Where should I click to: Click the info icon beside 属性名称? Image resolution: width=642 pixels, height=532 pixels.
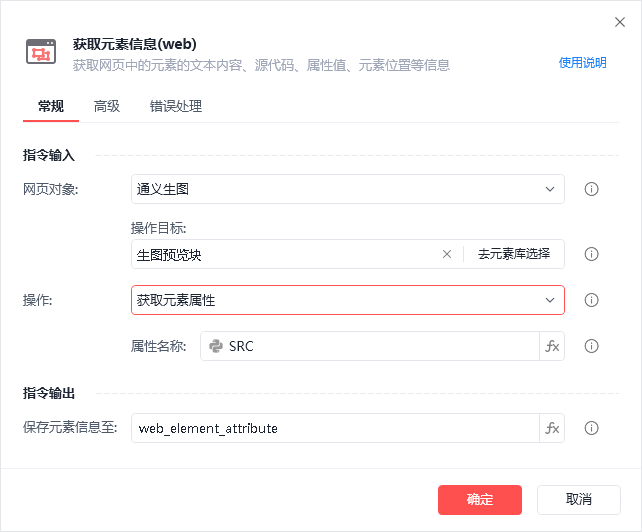pyautogui.click(x=591, y=346)
